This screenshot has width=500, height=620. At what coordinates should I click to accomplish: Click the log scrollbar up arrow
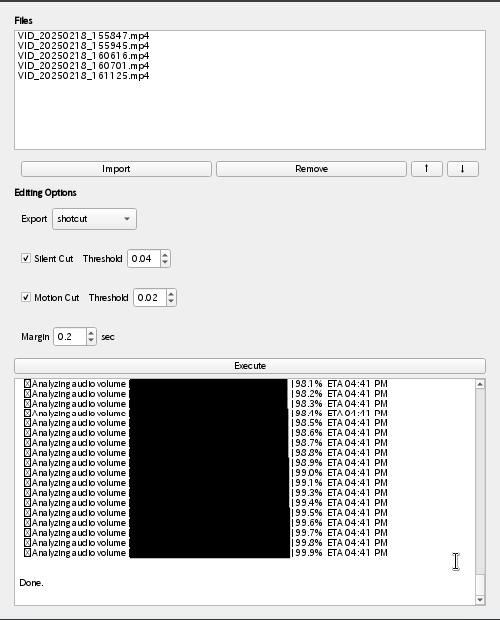pyautogui.click(x=480, y=384)
